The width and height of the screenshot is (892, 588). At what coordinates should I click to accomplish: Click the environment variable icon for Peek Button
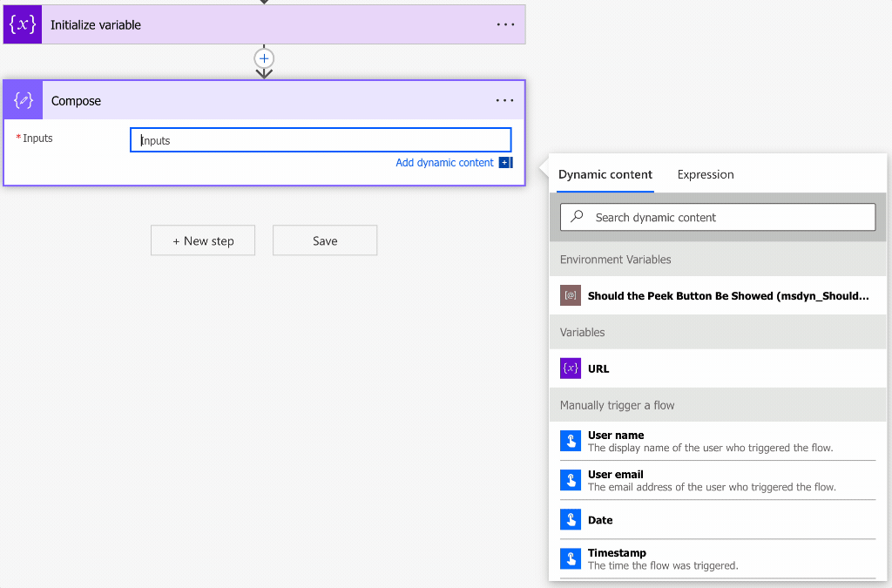[571, 295]
